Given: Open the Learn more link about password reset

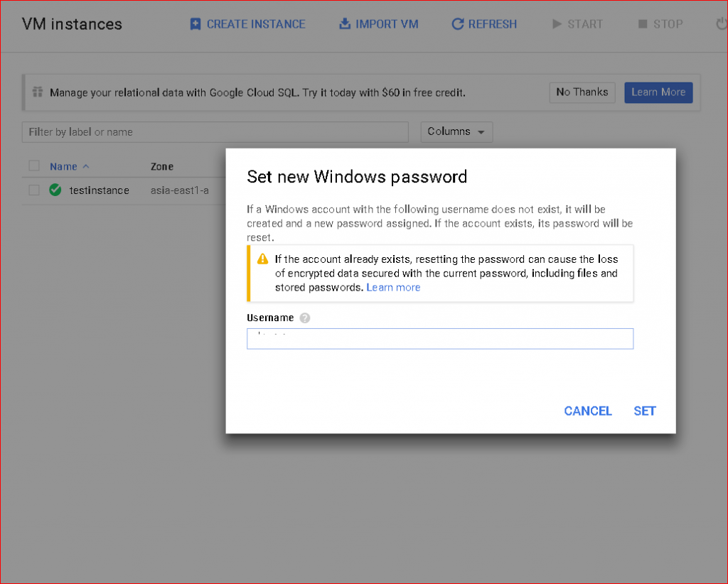Looking at the screenshot, I should point(393,287).
